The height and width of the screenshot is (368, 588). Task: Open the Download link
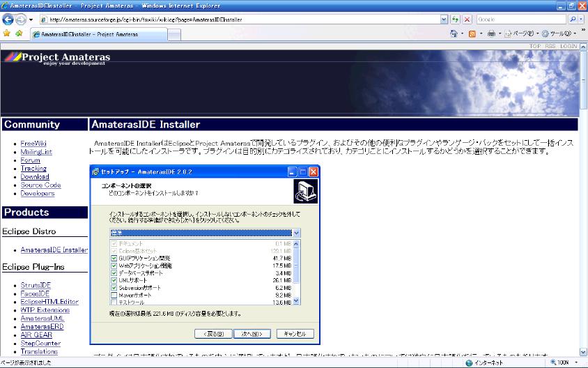click(35, 177)
